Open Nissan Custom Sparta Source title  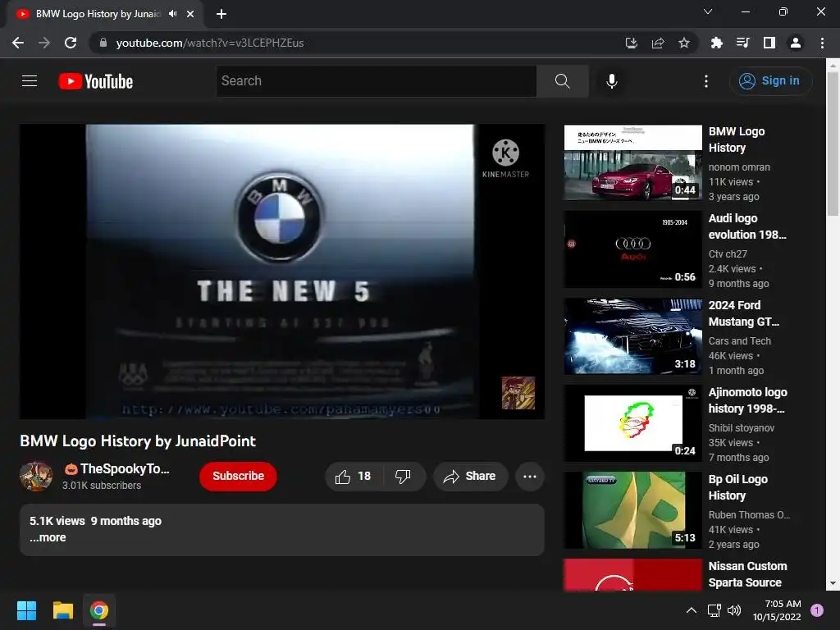(748, 574)
